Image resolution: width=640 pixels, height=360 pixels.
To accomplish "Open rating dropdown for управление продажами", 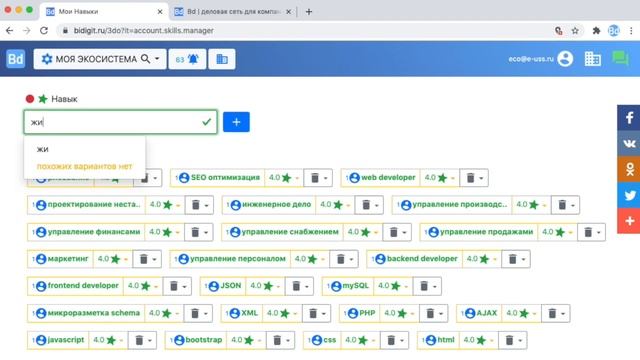I will [558, 232].
